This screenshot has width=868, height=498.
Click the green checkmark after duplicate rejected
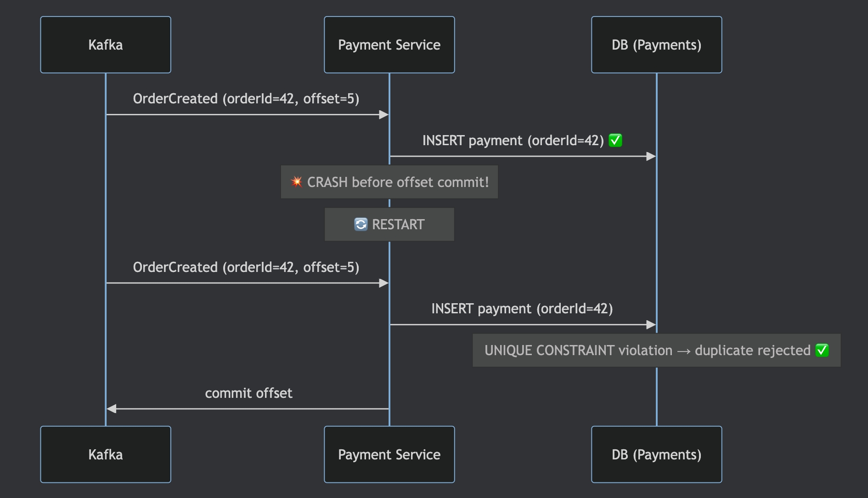point(822,350)
